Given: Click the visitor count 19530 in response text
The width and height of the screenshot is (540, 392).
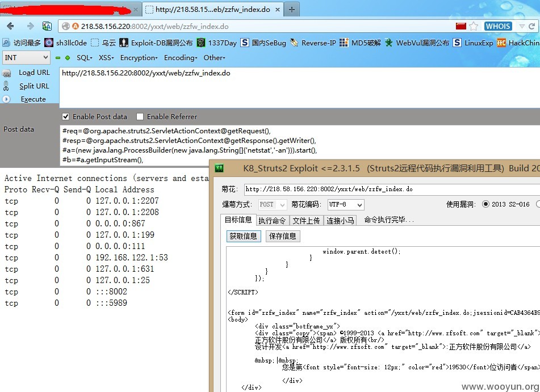Looking at the screenshot, I should click(457, 367).
